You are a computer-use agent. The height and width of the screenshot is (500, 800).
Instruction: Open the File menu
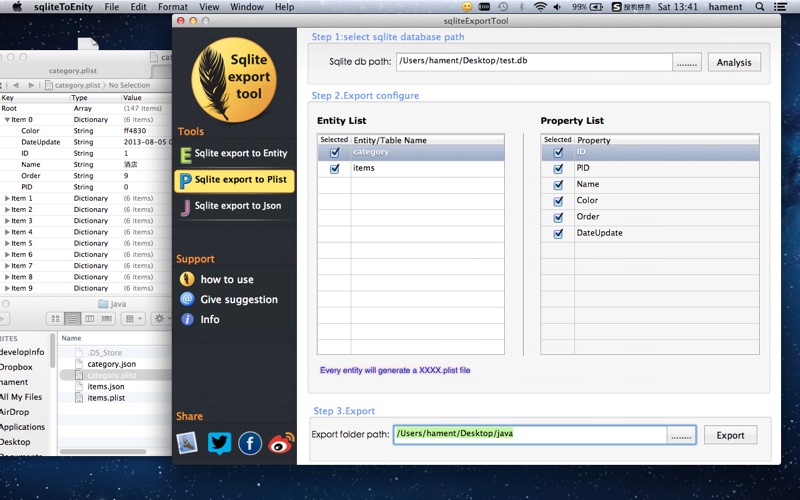pyautogui.click(x=111, y=7)
